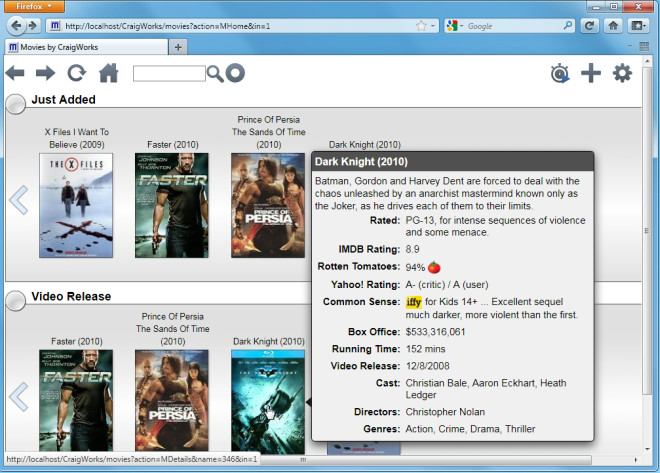
Task: Open Faster (2010) title in Just Added
Action: (x=173, y=144)
